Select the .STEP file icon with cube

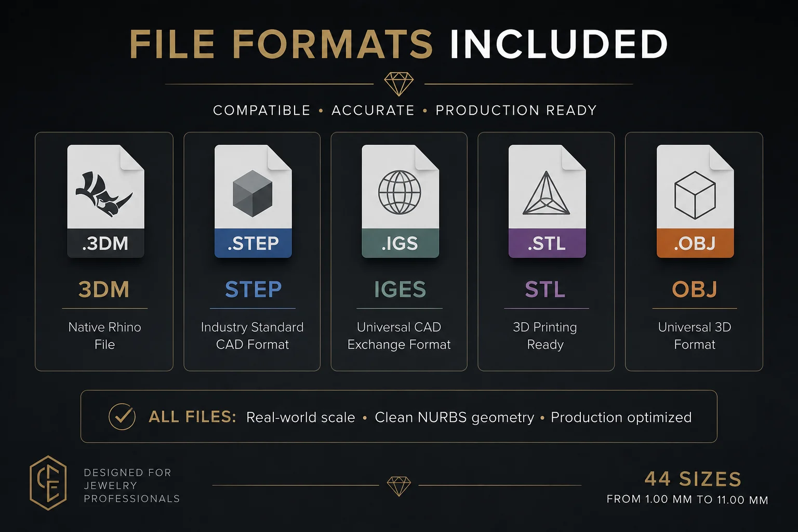pos(253,201)
